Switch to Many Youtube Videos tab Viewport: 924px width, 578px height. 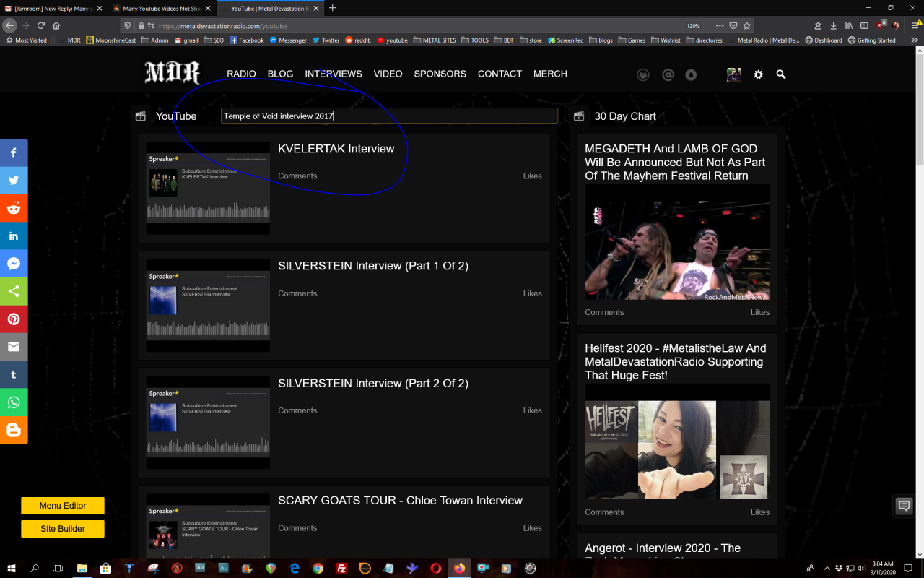pos(161,8)
